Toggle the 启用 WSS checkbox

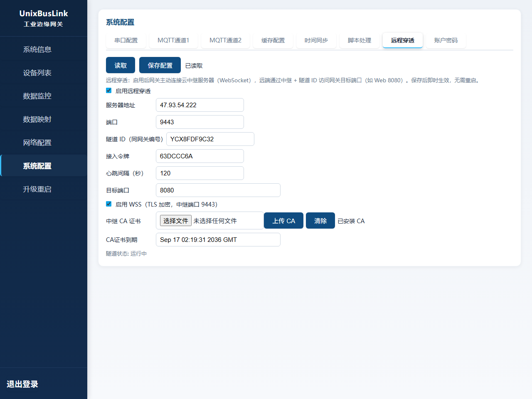coord(109,204)
